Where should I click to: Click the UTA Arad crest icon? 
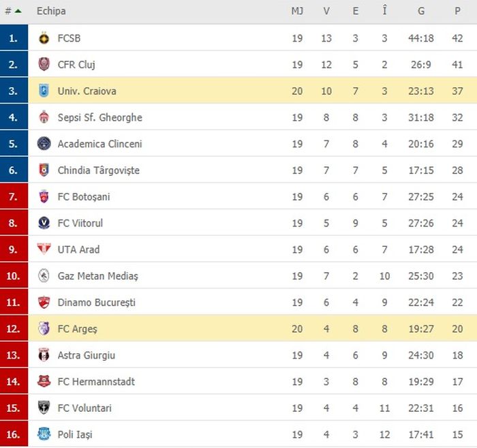tap(44, 250)
